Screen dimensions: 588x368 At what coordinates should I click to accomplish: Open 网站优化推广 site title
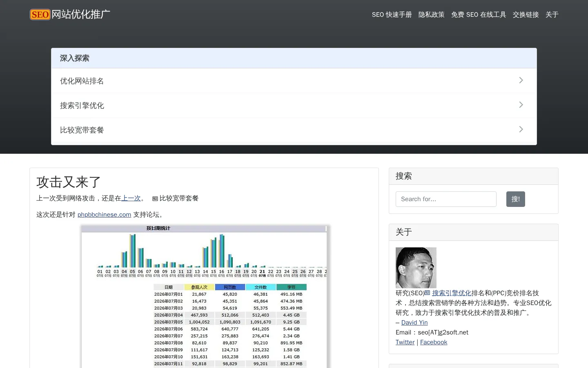pos(81,14)
